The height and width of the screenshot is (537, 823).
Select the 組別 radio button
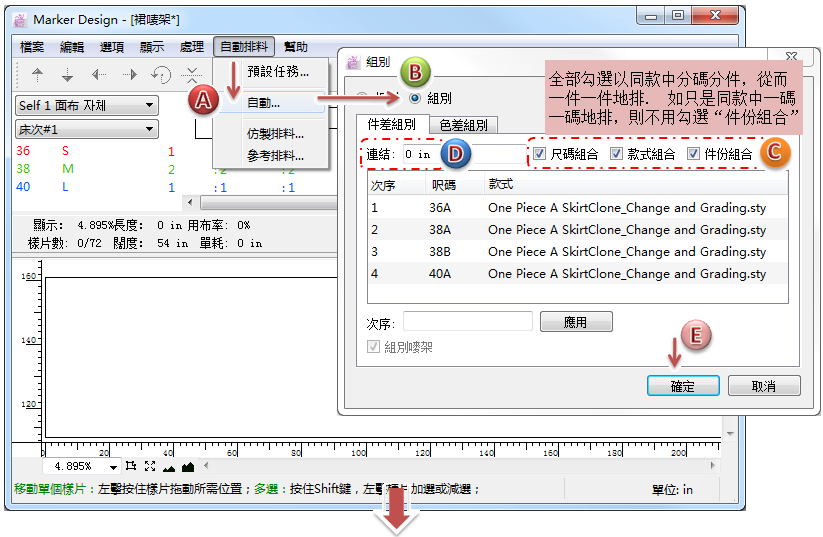[415, 98]
